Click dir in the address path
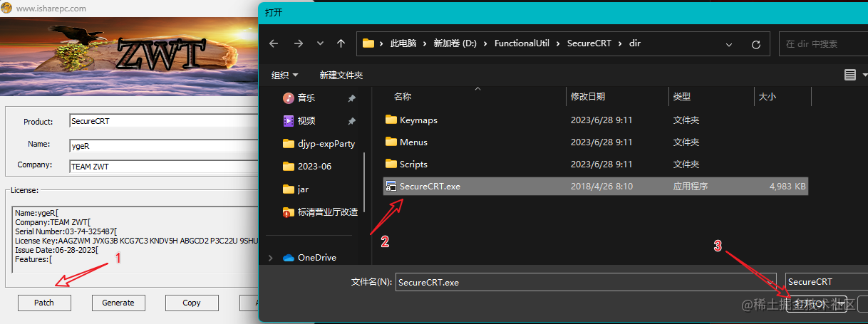The width and height of the screenshot is (868, 324). pos(635,43)
